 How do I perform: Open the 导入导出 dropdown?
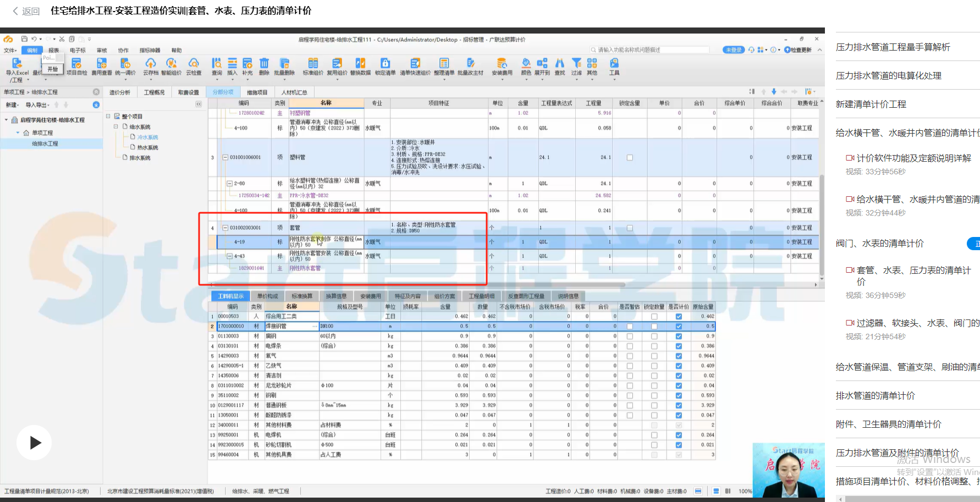pyautogui.click(x=38, y=105)
